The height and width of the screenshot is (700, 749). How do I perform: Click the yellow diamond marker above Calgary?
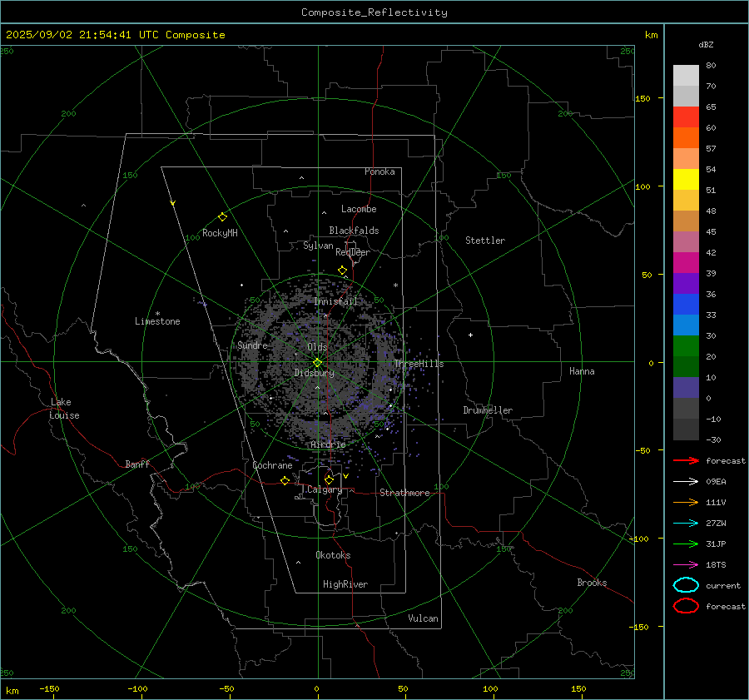tap(329, 479)
